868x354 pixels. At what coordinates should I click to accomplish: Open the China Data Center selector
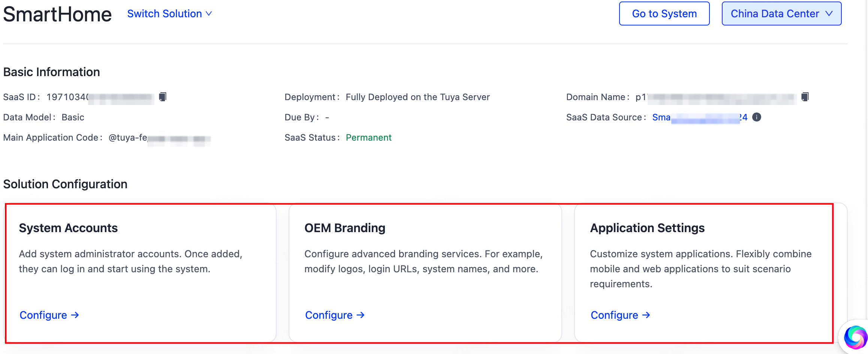pyautogui.click(x=781, y=13)
